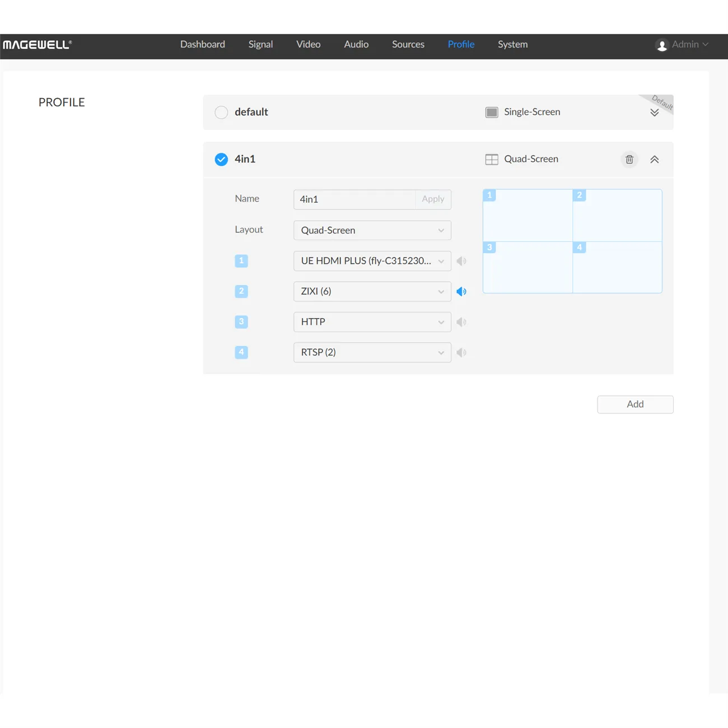Open the source dropdown for slot 3 (HTTP)
The width and height of the screenshot is (728, 728).
click(x=372, y=321)
